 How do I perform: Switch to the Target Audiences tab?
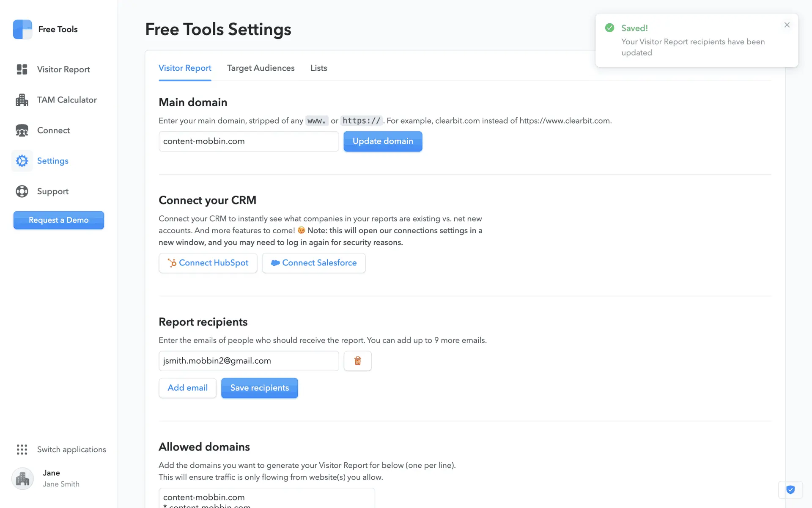pyautogui.click(x=261, y=68)
